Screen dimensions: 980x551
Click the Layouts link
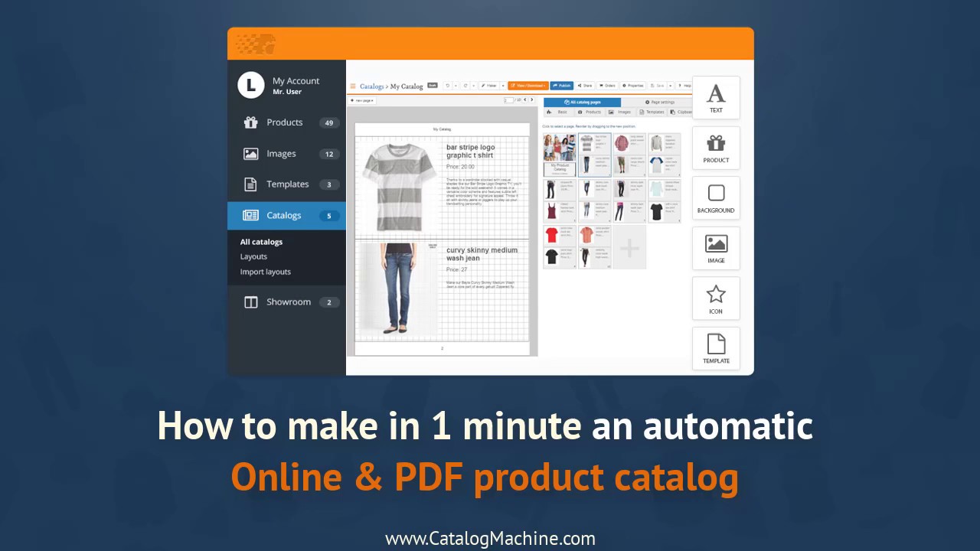pyautogui.click(x=253, y=256)
